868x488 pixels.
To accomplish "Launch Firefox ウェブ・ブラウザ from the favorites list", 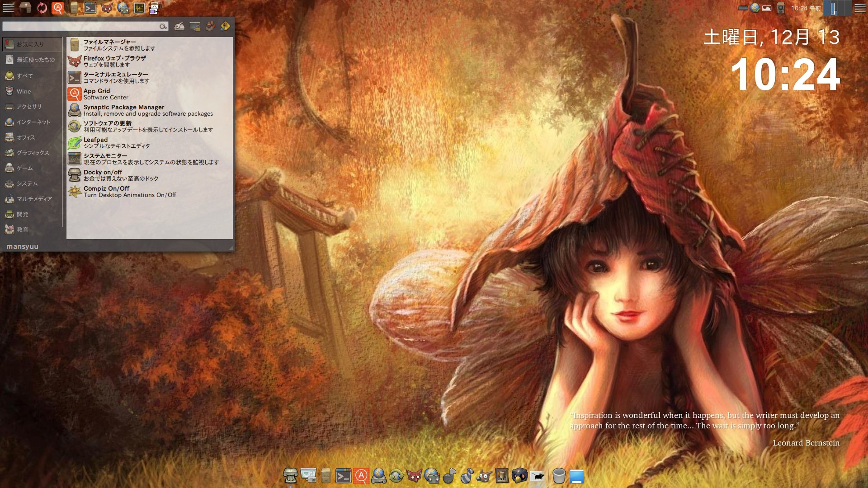I will (150, 61).
